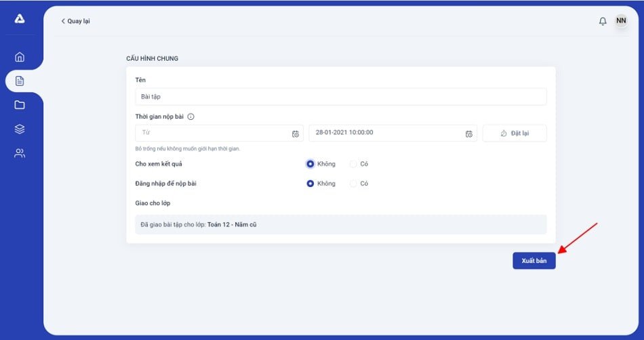Focus the 28-01-2021 10:00:00 date field
The width and height of the screenshot is (644, 340).
point(393,133)
